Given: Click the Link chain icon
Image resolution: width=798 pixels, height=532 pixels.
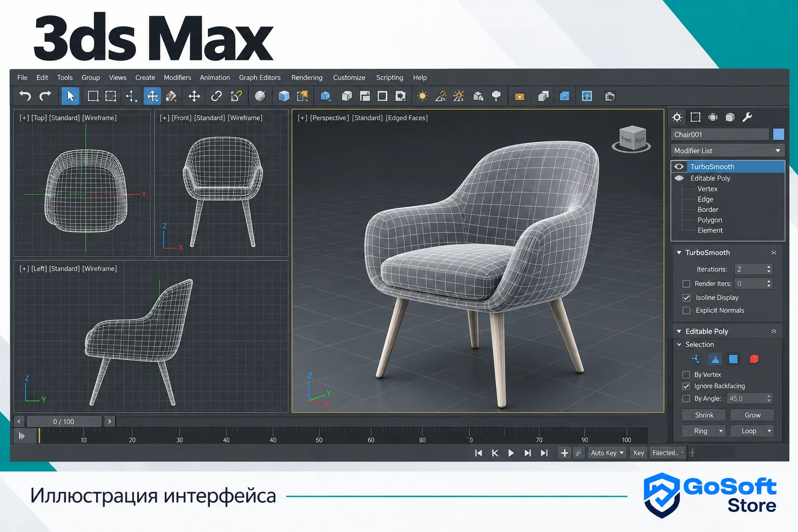Looking at the screenshot, I should point(216,96).
